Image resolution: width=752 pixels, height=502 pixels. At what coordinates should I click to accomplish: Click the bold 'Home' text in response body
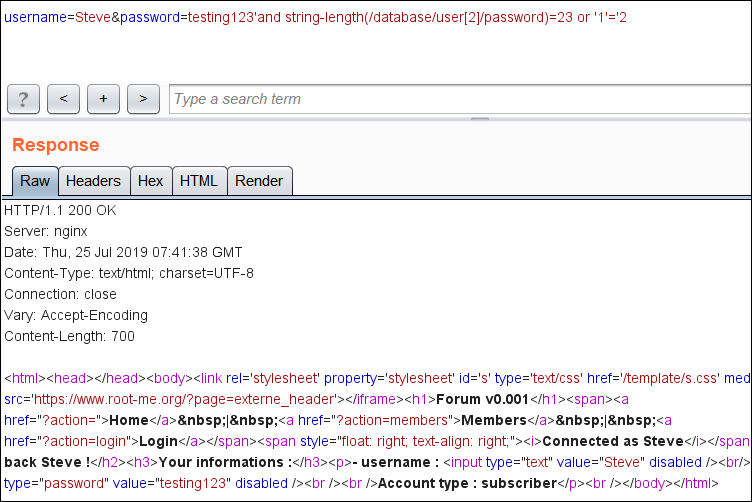coord(129,420)
